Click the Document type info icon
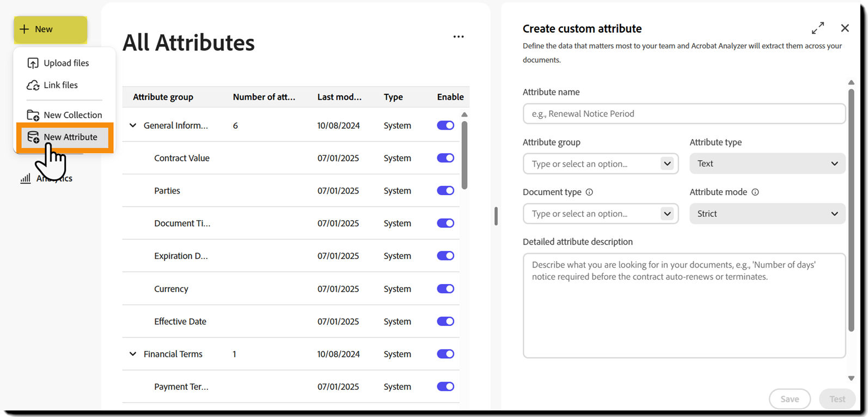 click(x=589, y=192)
